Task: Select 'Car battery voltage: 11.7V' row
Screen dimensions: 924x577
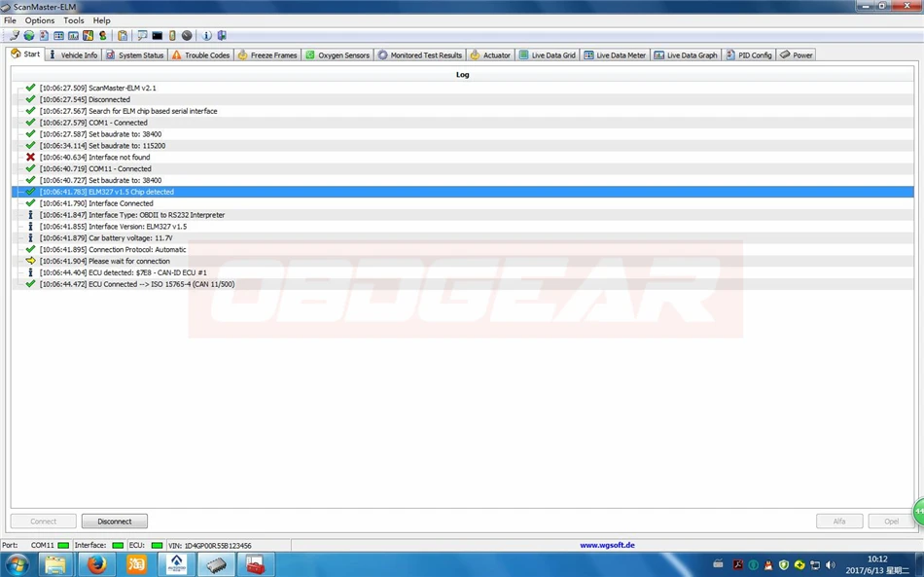Action: (462, 238)
